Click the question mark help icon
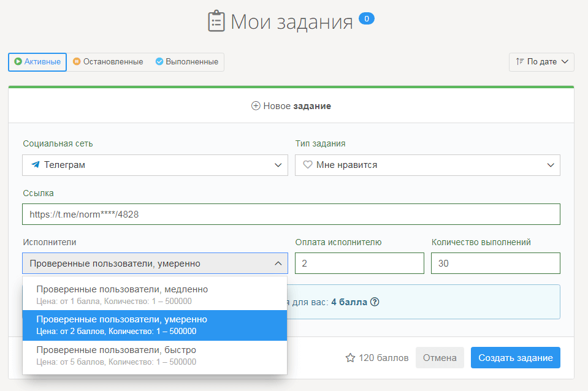 point(375,302)
